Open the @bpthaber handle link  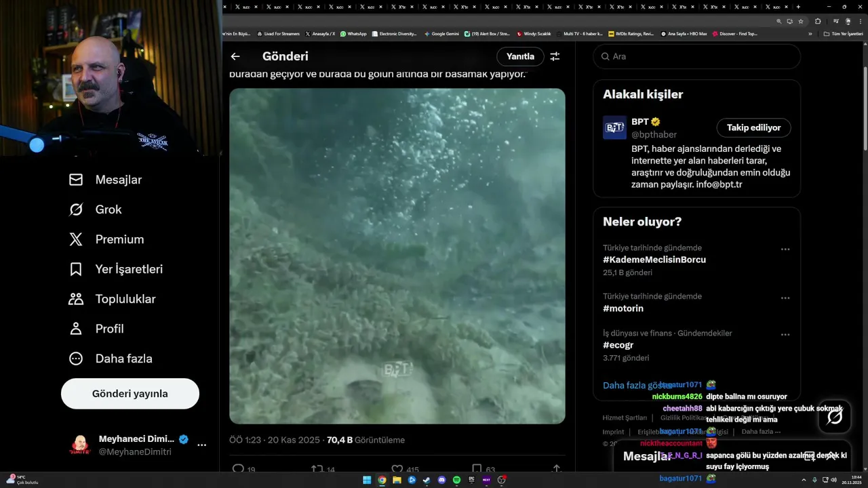[654, 135]
